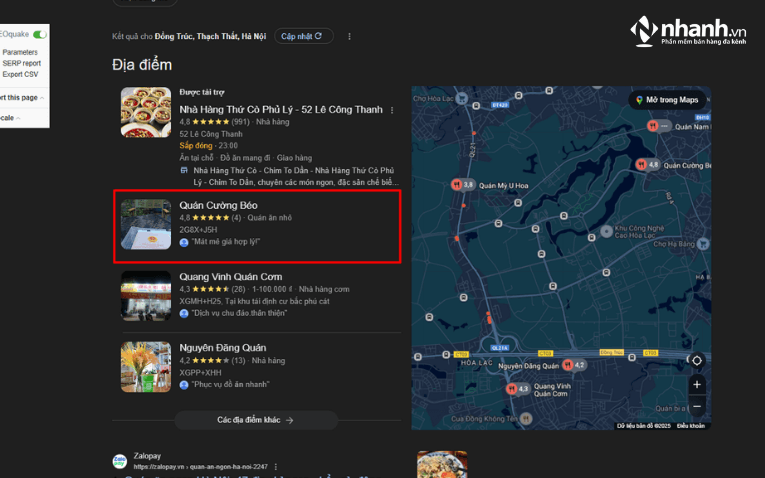Open Quang Vinh Quán Cơm listing
This screenshot has height=478, width=765.
point(231,277)
